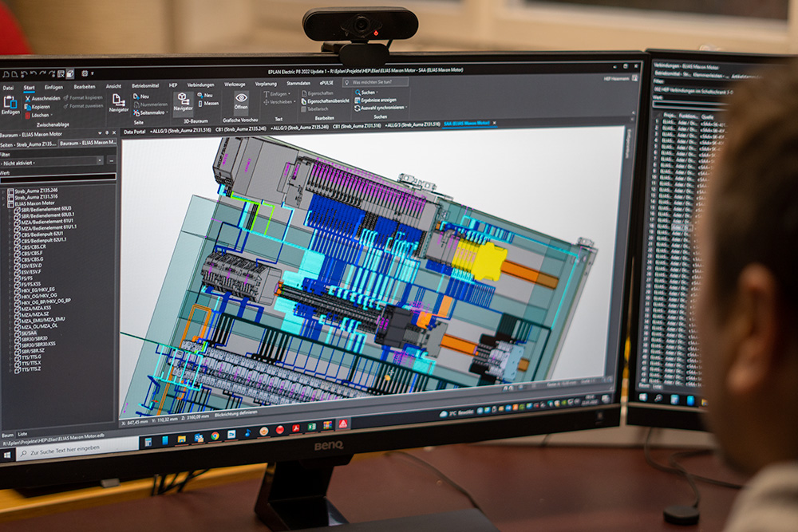Expand the CBS/CBS.CR node
The height and width of the screenshot is (532, 798).
pyautogui.click(x=11, y=248)
